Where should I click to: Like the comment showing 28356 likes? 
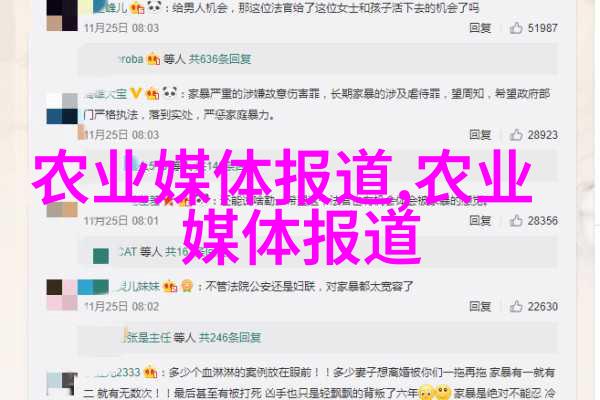coord(516,220)
